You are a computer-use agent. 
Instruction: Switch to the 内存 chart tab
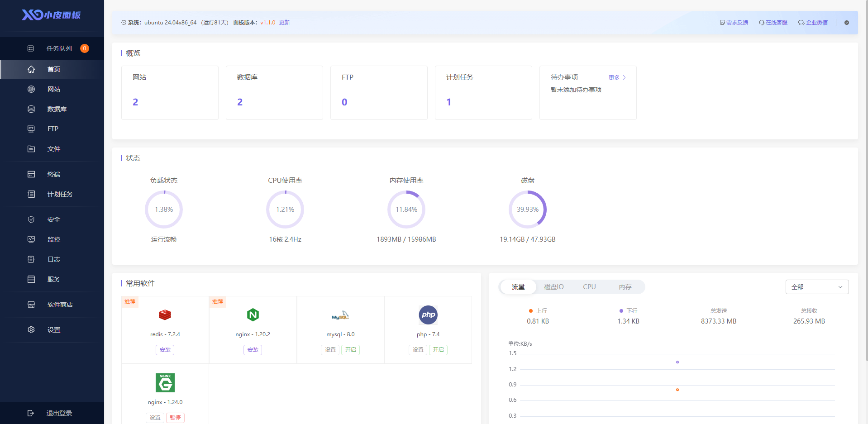click(x=625, y=287)
